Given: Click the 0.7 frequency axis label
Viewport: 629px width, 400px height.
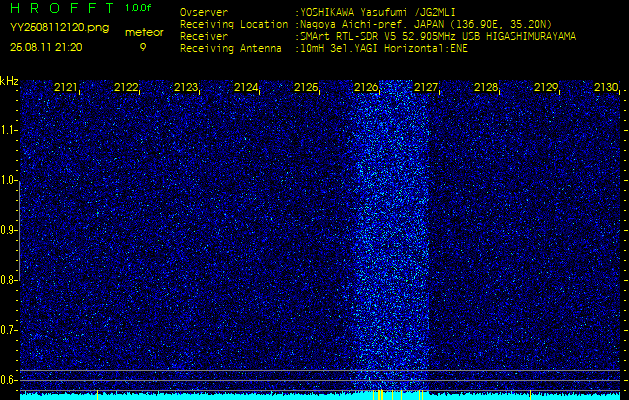Looking at the screenshot, I should click(x=8, y=330).
